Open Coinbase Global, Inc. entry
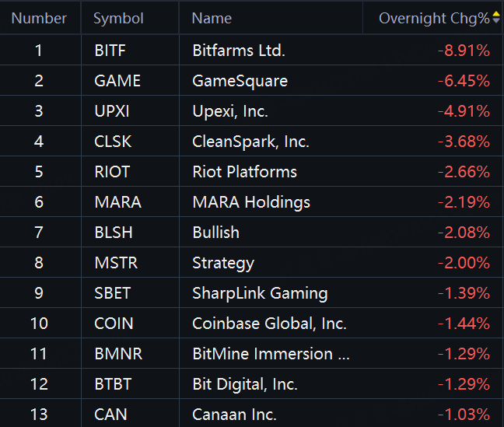Viewport: 504px width, 427px height. click(x=269, y=324)
